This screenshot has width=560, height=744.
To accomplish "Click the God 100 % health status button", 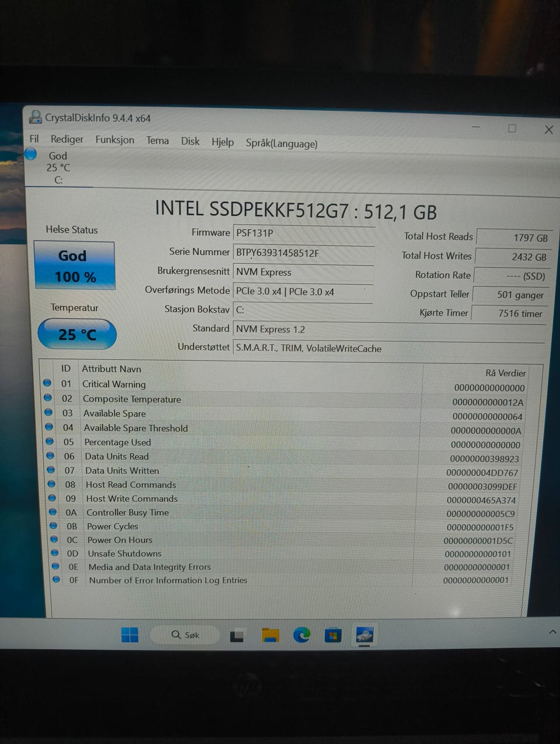I will click(75, 266).
